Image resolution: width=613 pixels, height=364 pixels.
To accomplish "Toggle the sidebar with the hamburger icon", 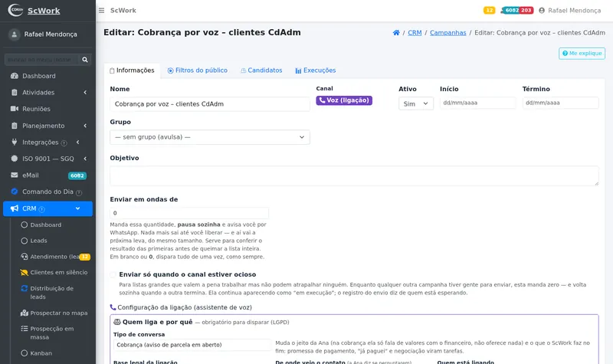I will coord(101,11).
